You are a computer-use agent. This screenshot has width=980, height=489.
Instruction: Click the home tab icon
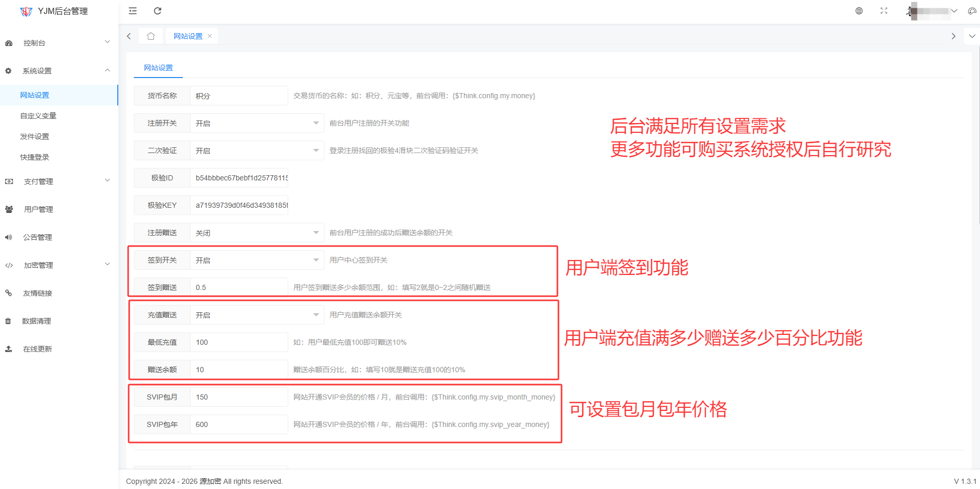coord(151,36)
